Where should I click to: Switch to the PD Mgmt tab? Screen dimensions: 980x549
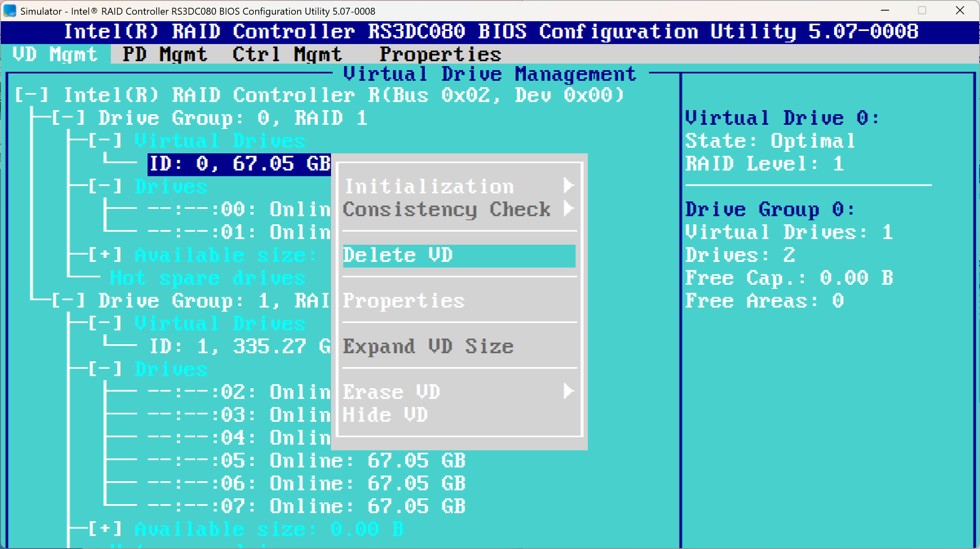pos(165,54)
